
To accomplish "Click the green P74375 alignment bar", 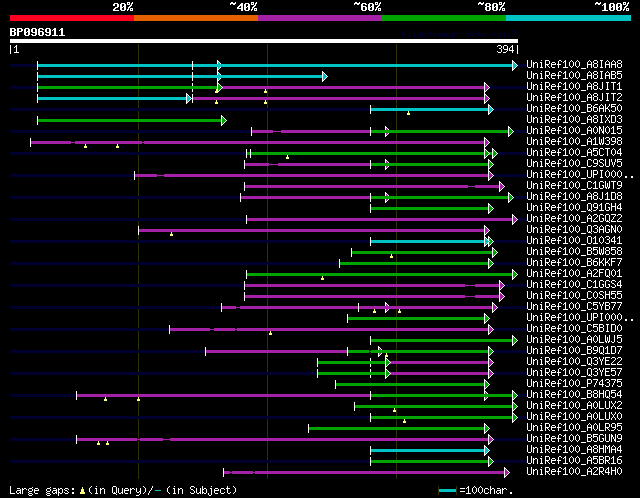I will click(410, 385).
